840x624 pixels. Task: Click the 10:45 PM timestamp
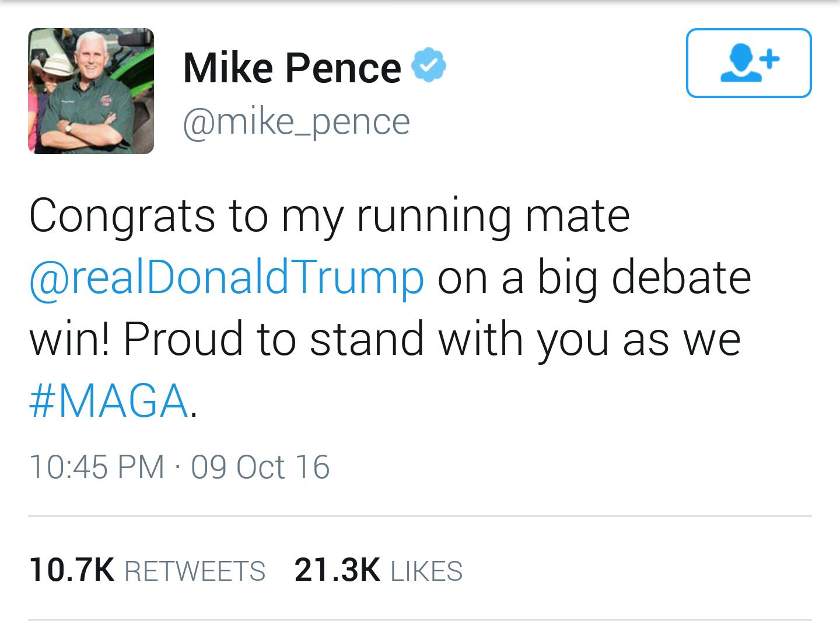[x=97, y=467]
